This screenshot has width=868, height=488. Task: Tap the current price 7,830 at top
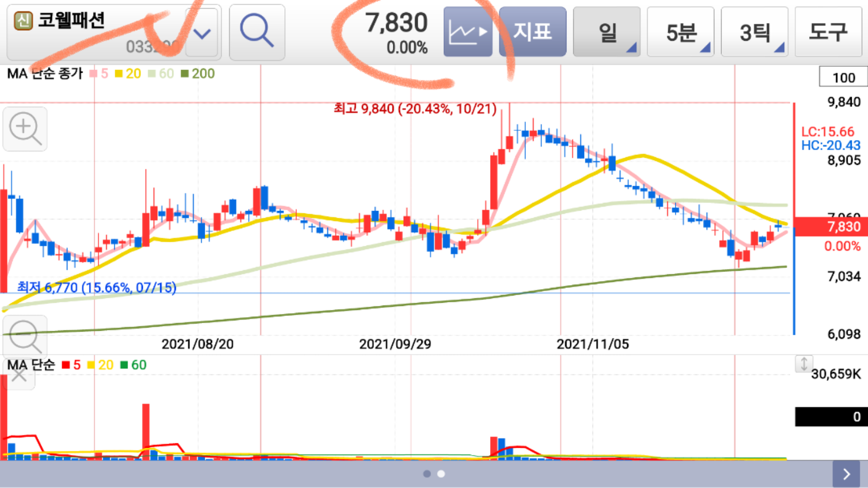click(x=396, y=23)
